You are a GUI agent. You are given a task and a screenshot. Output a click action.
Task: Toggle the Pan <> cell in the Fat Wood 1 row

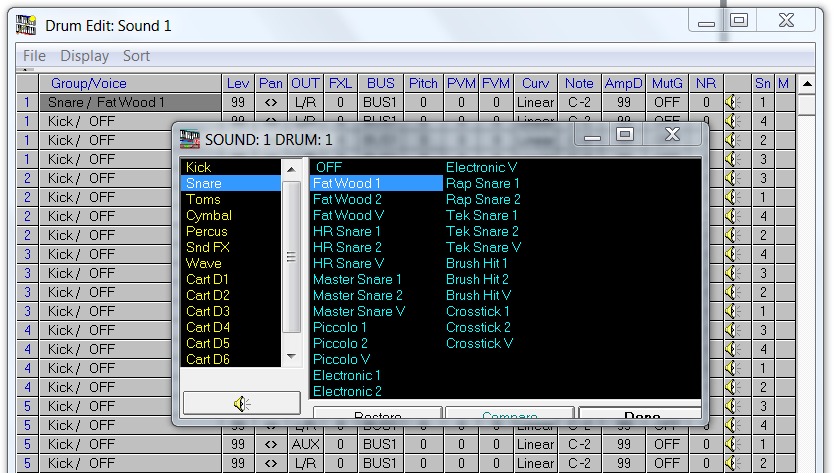pos(270,102)
